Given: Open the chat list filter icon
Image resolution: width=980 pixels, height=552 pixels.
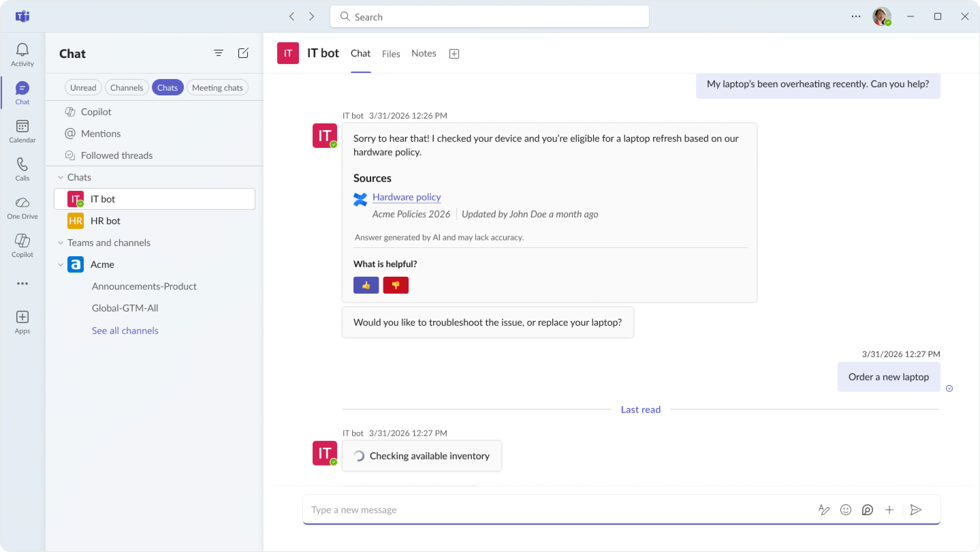Looking at the screenshot, I should tap(218, 53).
